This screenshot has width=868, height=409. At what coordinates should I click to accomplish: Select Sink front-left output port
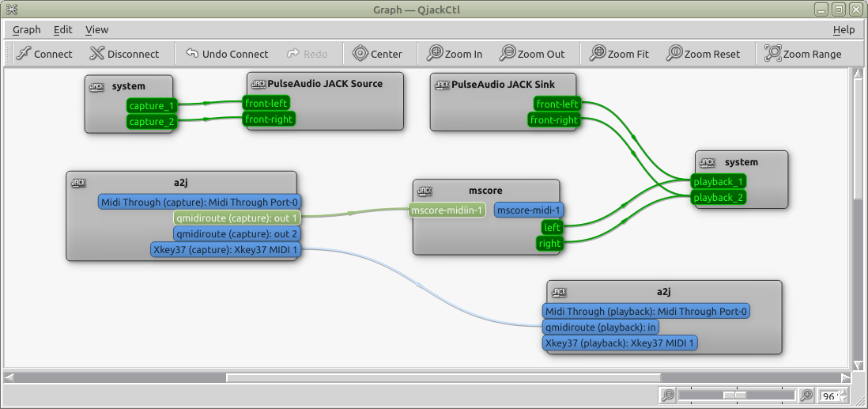557,104
